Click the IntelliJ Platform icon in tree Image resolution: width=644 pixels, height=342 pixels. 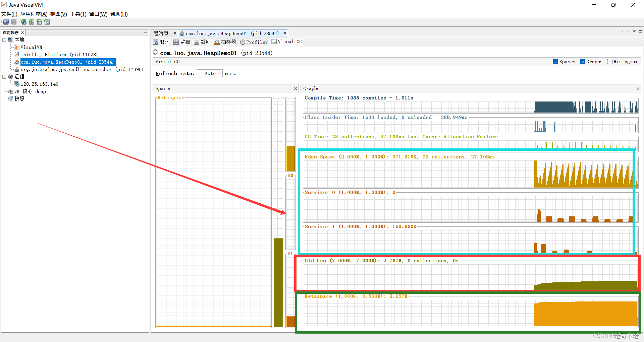click(17, 55)
